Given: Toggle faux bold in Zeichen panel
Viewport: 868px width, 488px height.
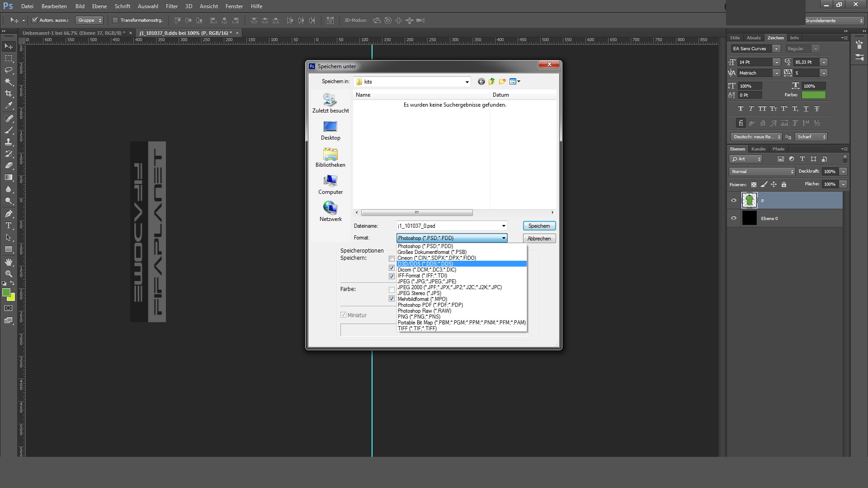Looking at the screenshot, I should click(x=741, y=108).
